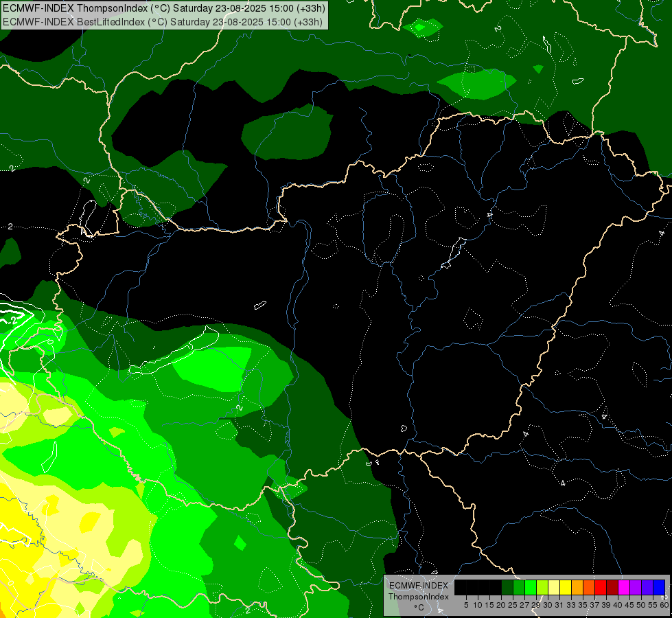The height and width of the screenshot is (618, 672).
Task: Click the legend scale value "39"
Action: [x=606, y=605]
